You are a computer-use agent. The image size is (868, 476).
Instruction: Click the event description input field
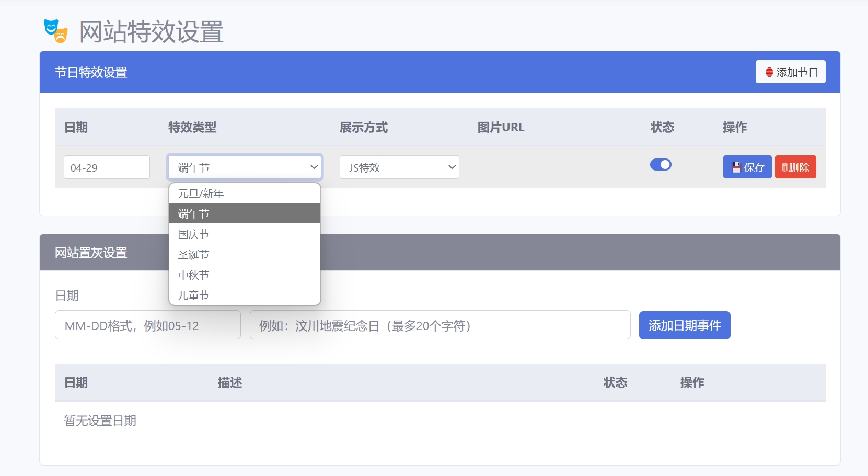[439, 325]
